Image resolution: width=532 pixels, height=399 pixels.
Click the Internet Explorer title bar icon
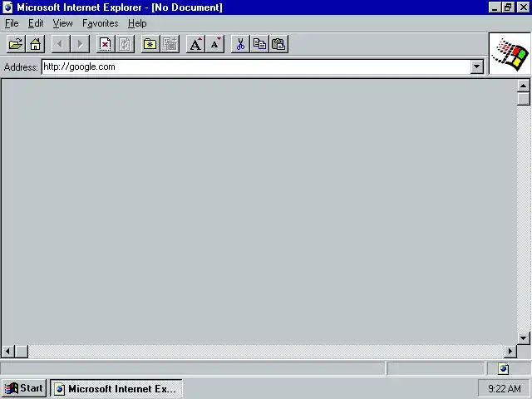pyautogui.click(x=7, y=7)
